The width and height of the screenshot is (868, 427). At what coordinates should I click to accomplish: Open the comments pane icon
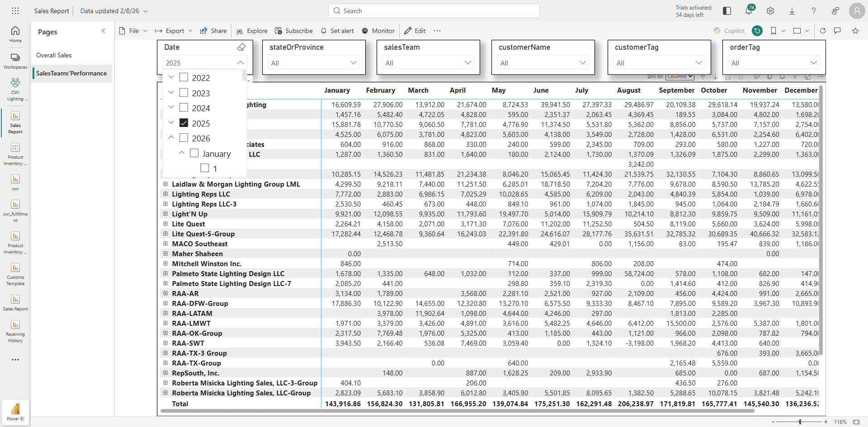pyautogui.click(x=837, y=31)
